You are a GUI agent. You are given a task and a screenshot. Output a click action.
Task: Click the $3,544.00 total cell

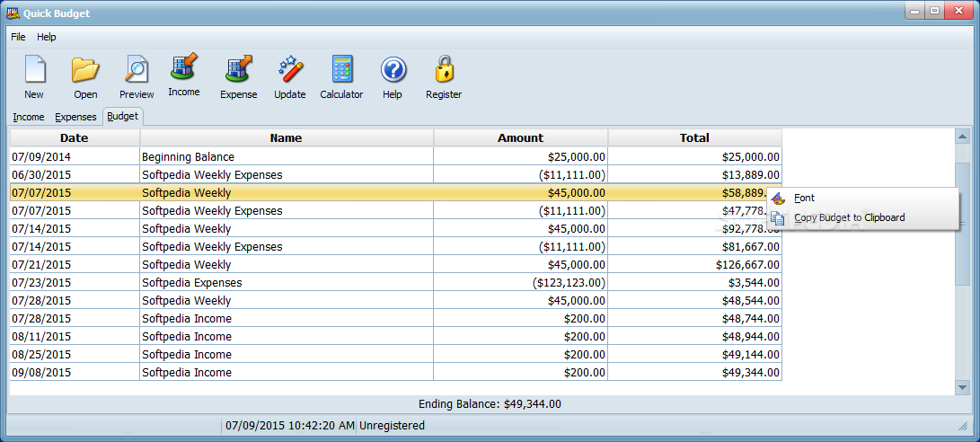694,283
